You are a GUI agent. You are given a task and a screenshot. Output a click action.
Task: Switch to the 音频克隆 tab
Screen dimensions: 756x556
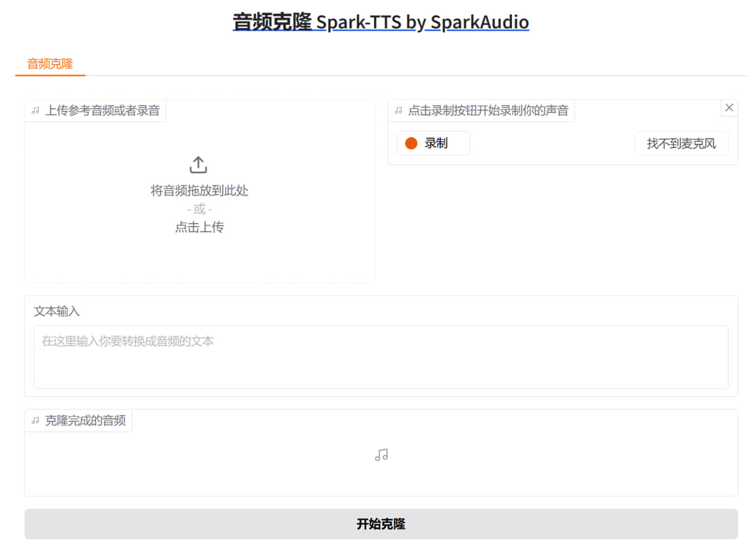[x=50, y=64]
